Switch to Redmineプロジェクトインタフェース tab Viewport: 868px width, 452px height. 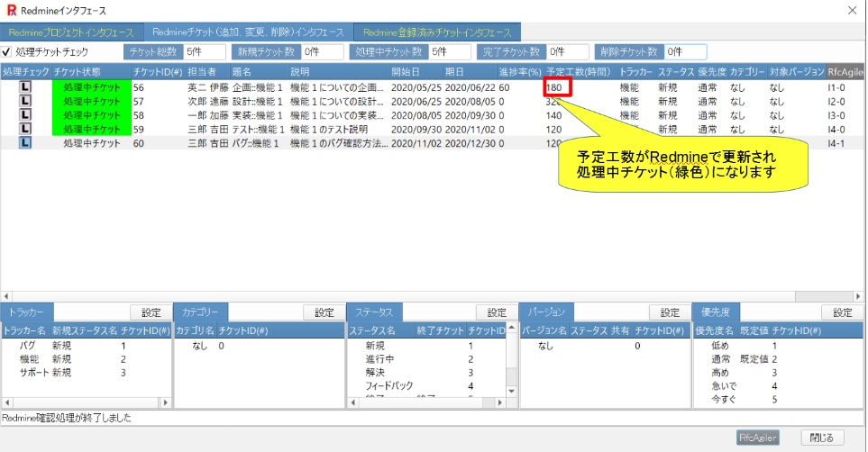[71, 32]
